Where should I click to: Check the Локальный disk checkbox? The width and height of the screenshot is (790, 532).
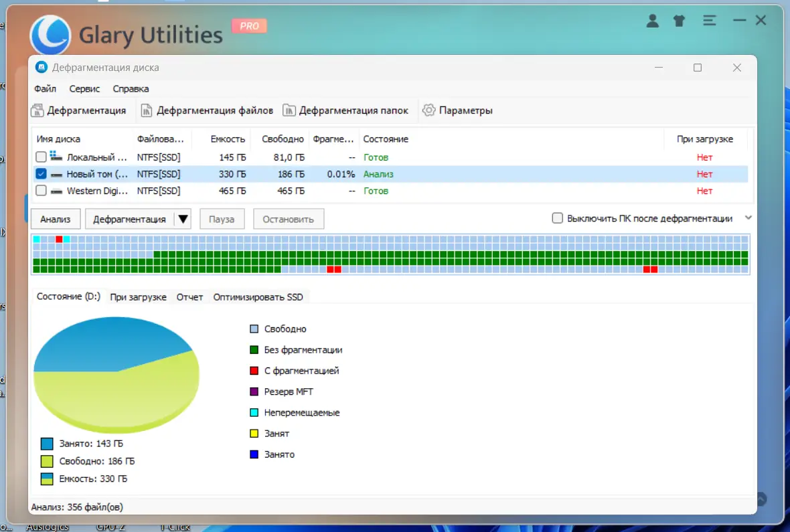(x=41, y=157)
